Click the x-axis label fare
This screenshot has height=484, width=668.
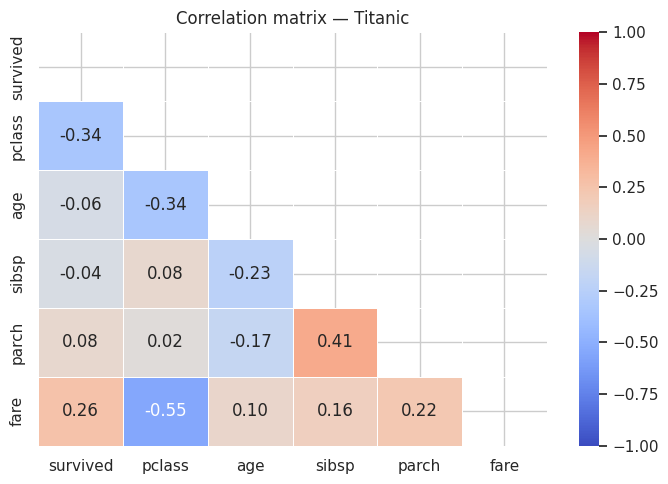pos(504,465)
